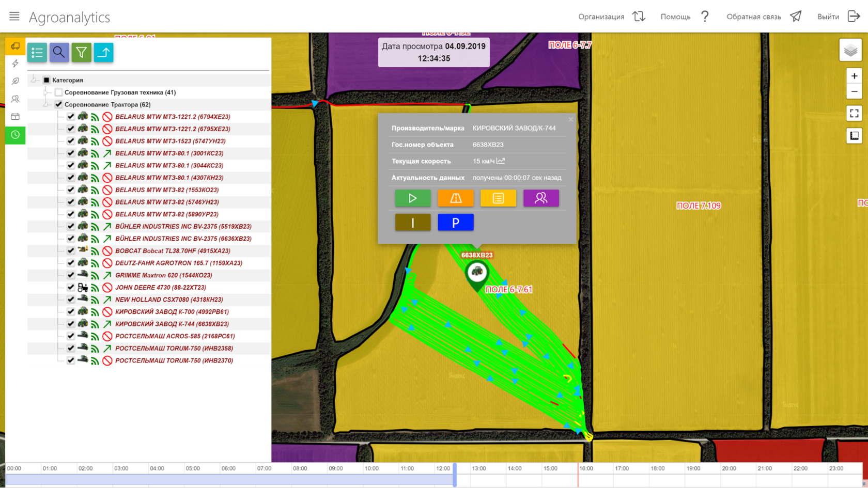Click Выйти to log out
The image size is (868, 488).
pyautogui.click(x=839, y=17)
